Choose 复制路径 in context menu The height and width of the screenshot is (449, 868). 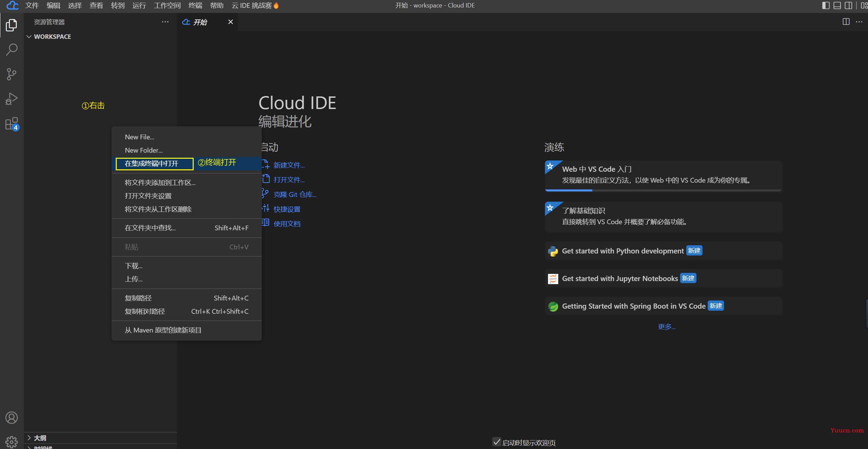(187, 298)
